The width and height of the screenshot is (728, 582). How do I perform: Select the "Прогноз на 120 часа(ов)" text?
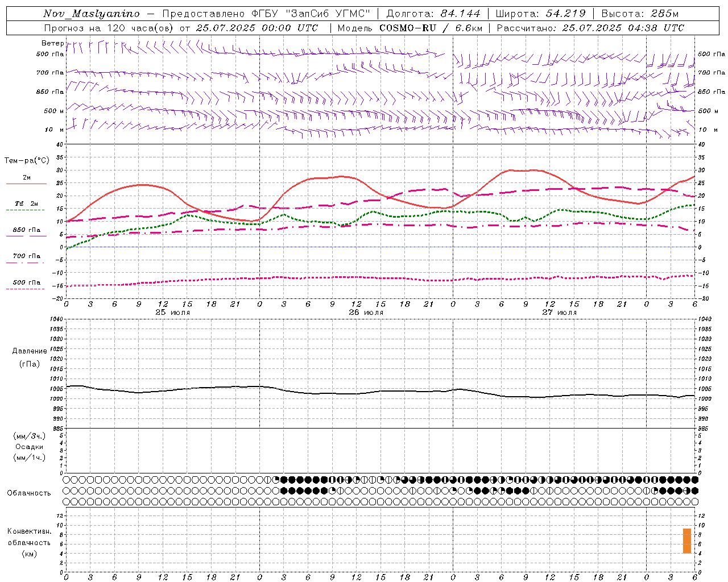click(110, 28)
